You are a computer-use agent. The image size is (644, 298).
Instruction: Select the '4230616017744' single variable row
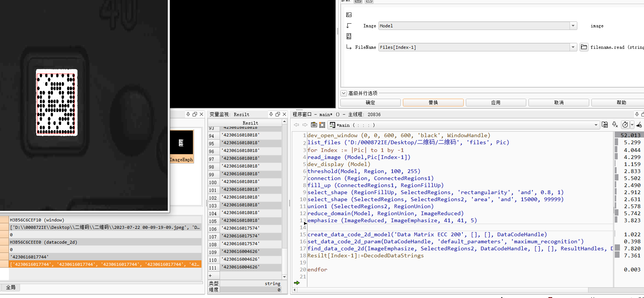click(105, 257)
